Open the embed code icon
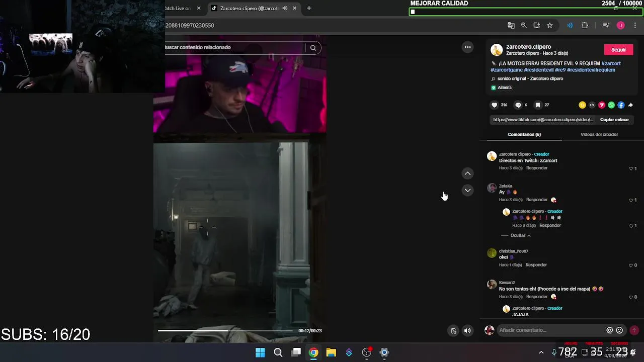 [592, 105]
